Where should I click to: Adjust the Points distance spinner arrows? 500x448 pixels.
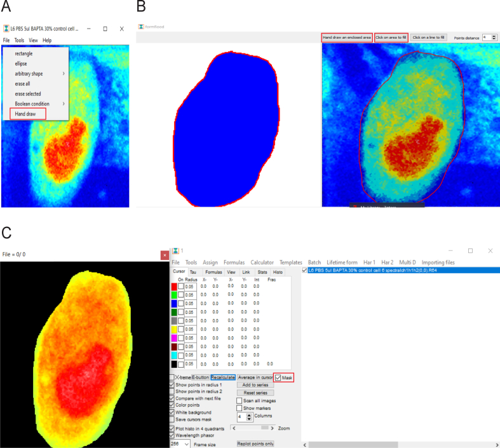pos(494,37)
